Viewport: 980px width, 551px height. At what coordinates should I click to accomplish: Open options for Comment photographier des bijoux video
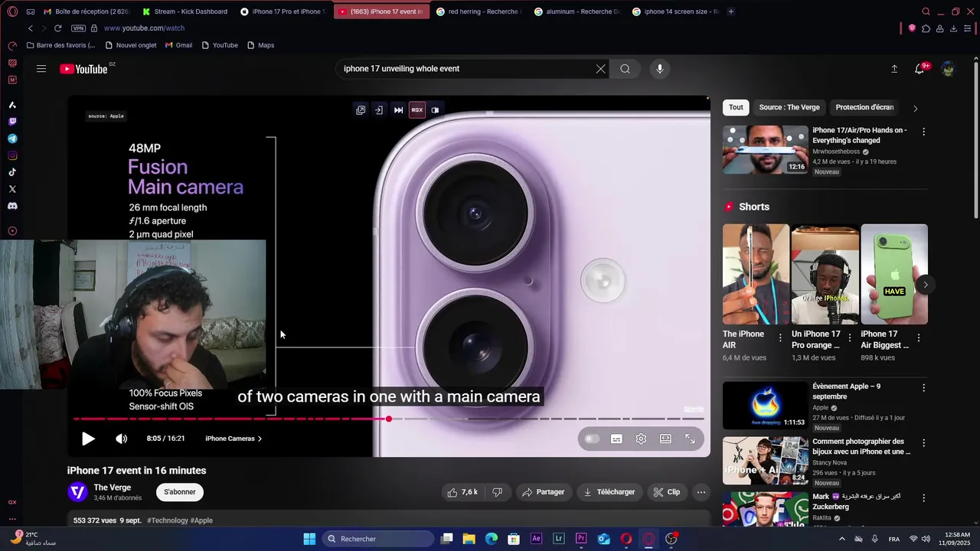pos(923,443)
